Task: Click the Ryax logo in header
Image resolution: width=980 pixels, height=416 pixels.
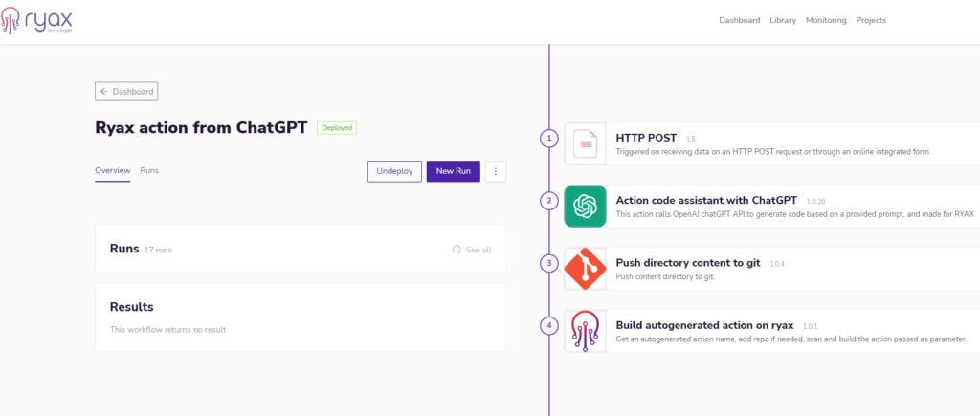Action: pyautogui.click(x=37, y=20)
